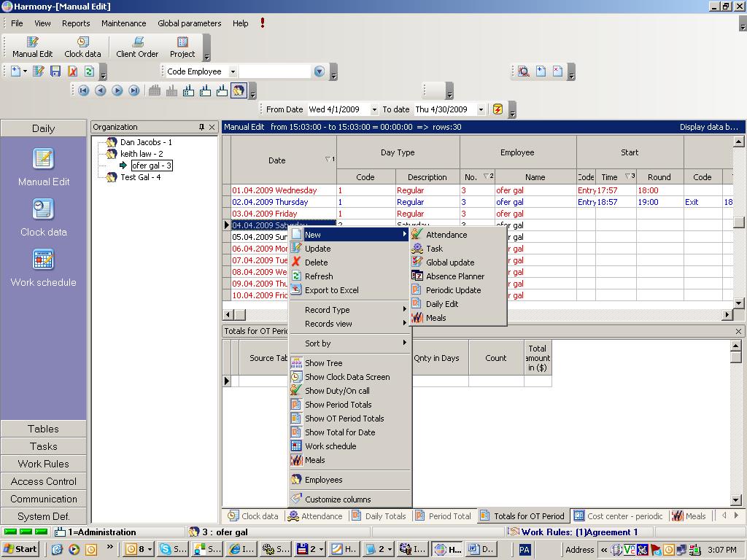Click the grid's horizontal scrollbar right arrow

point(727,315)
